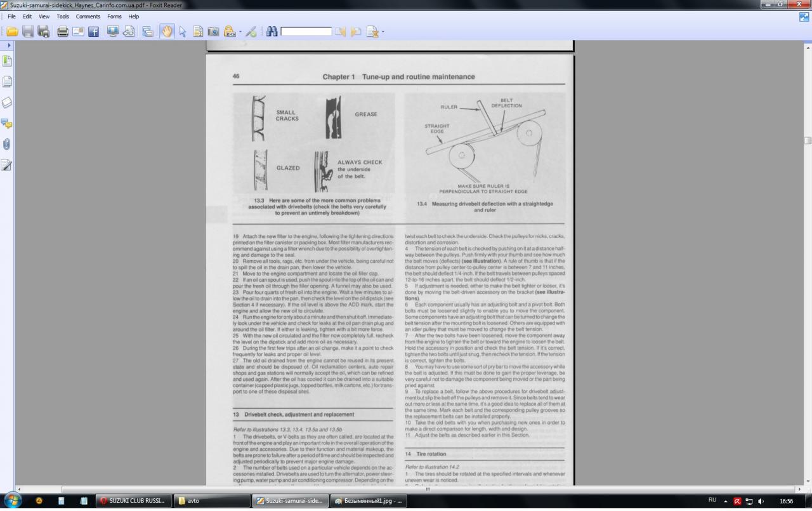812x511 pixels.
Task: Click the Print icon in toolbar
Action: point(62,31)
